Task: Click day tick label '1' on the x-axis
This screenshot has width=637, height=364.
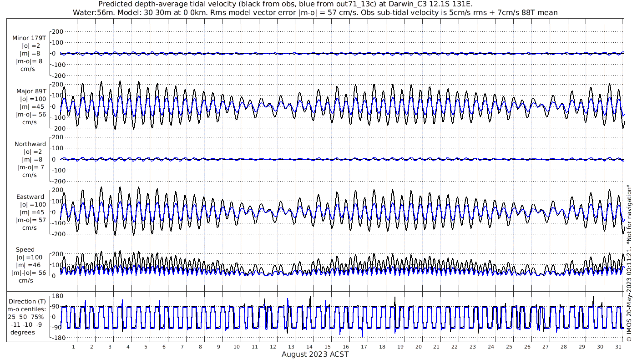Action: [73, 347]
